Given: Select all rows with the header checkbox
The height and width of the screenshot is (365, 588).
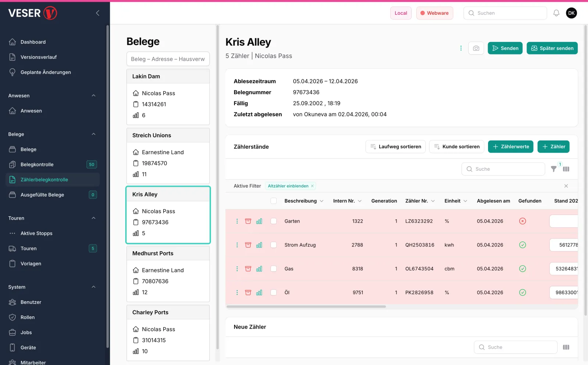Looking at the screenshot, I should pos(274,201).
